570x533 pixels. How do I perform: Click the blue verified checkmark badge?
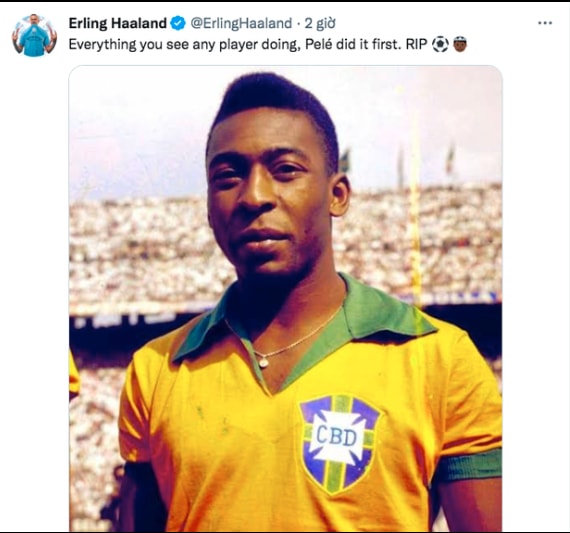click(178, 23)
